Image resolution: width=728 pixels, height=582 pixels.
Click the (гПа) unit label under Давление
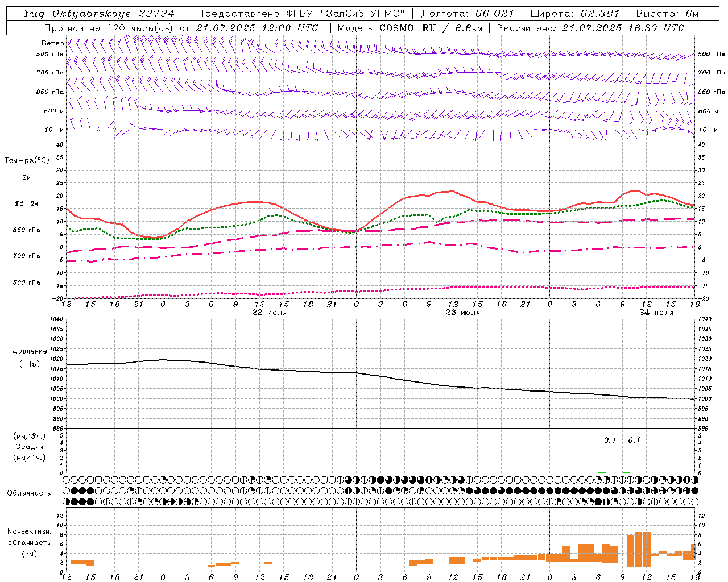(30, 364)
